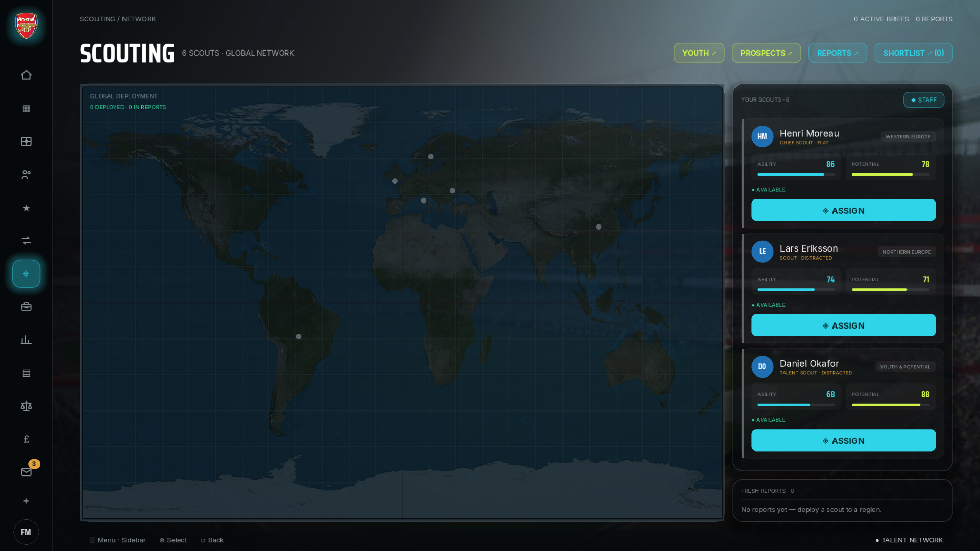Click the Global Deployment heading
Image resolution: width=980 pixels, height=551 pixels.
124,96
